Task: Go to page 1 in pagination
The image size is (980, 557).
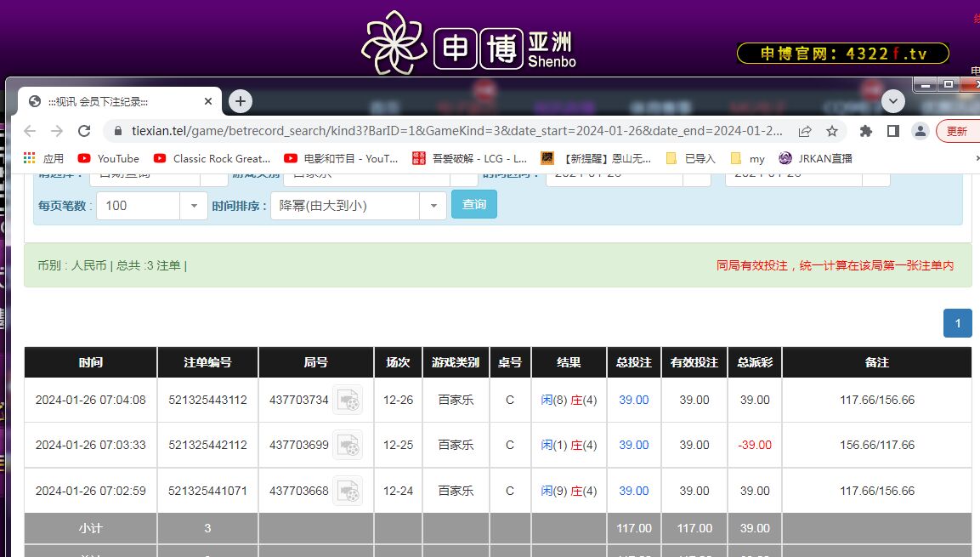Action: [957, 323]
